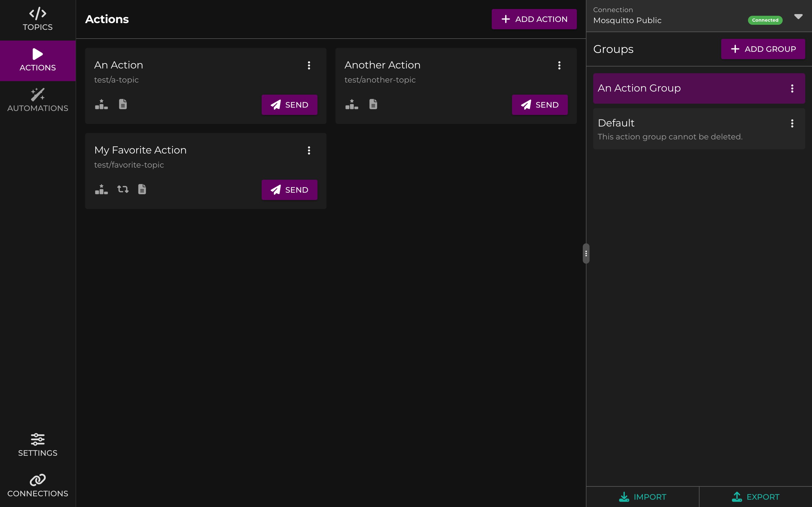This screenshot has height=507, width=812.
Task: Click payload document icon on My Favorite Action
Action: [142, 189]
